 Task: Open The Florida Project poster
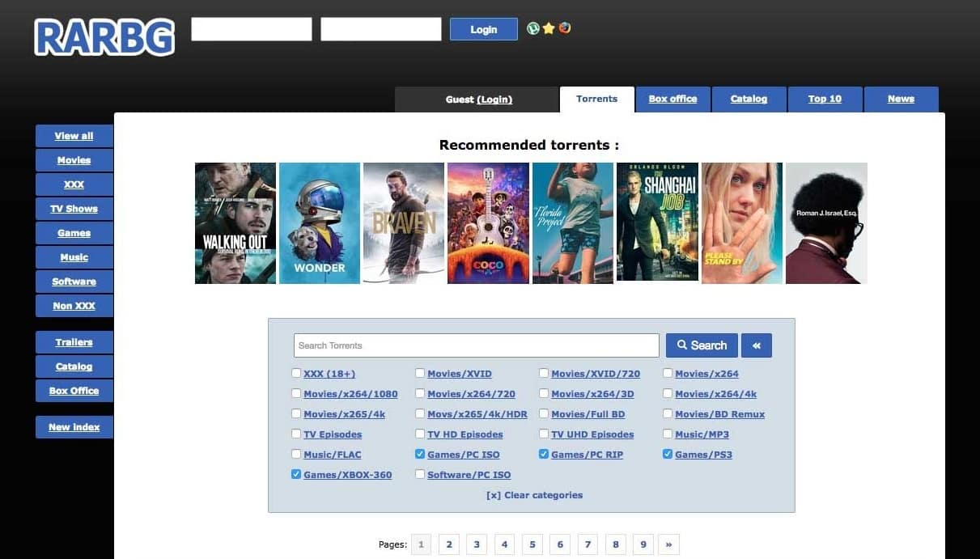573,223
